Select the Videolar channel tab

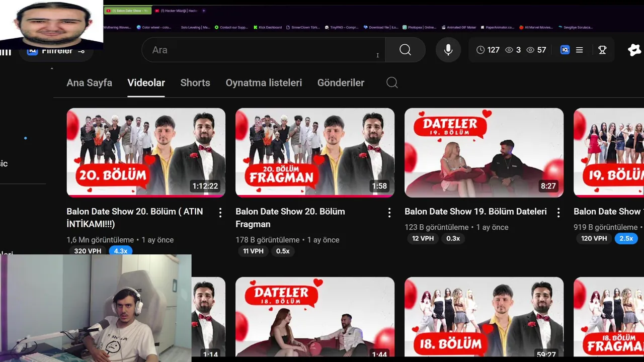coord(146,82)
